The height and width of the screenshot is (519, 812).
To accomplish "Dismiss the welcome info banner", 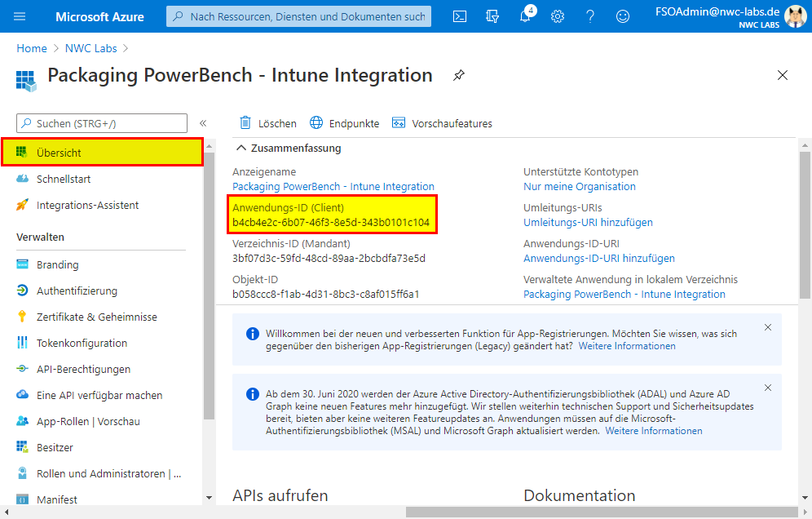I will (767, 327).
